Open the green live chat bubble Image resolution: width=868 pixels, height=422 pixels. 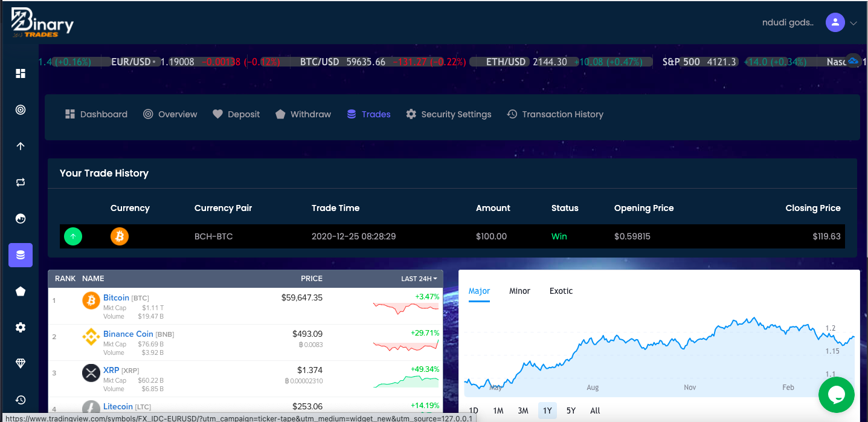click(837, 395)
